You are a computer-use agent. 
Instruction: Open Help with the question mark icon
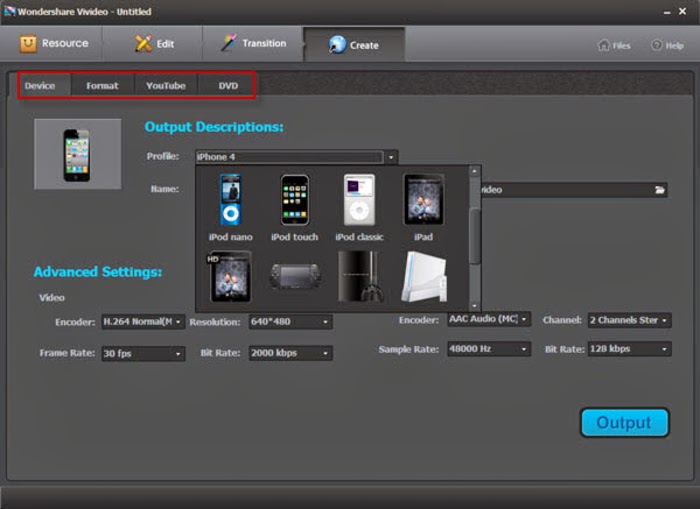(656, 45)
